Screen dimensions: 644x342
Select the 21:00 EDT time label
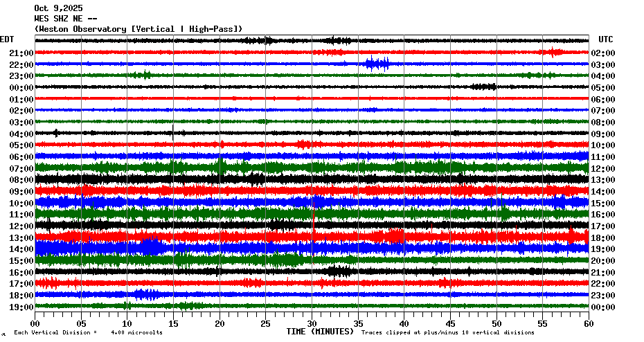coord(22,53)
